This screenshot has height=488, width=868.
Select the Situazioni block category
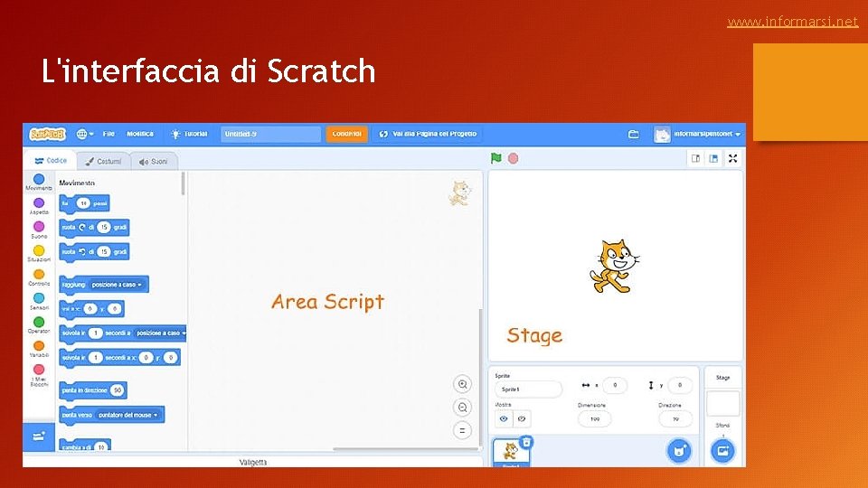39,253
